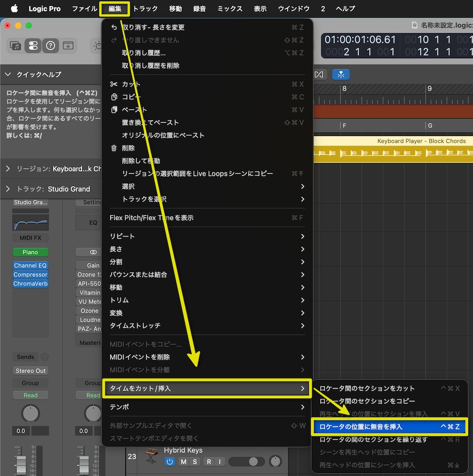Toggle Read automation on Studio Grand strip
The height and width of the screenshot is (476, 473).
(x=30, y=395)
